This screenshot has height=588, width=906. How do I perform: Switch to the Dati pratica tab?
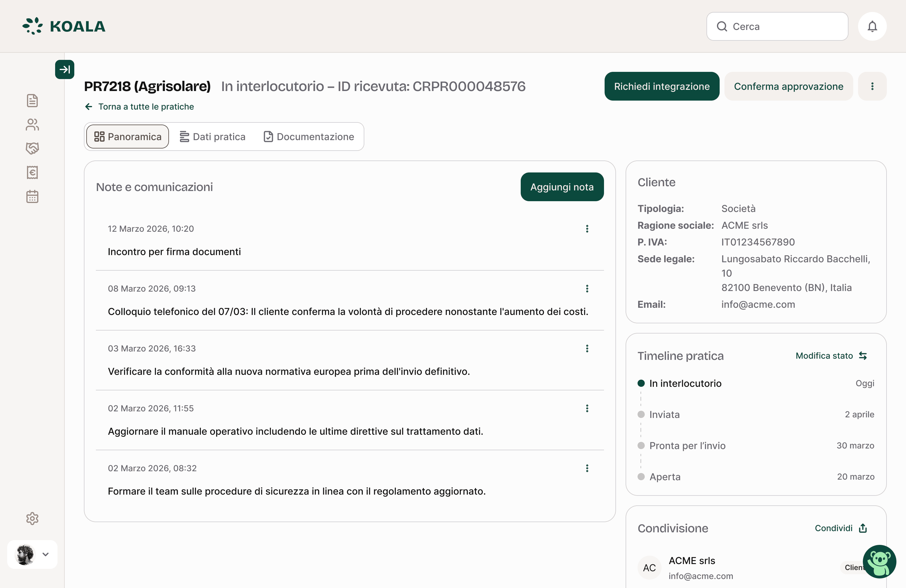click(x=212, y=137)
